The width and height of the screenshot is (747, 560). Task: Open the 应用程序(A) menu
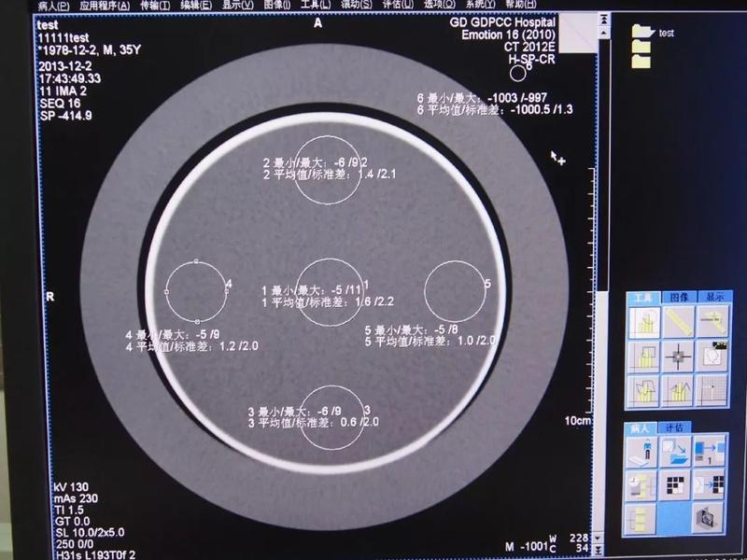(105, 6)
